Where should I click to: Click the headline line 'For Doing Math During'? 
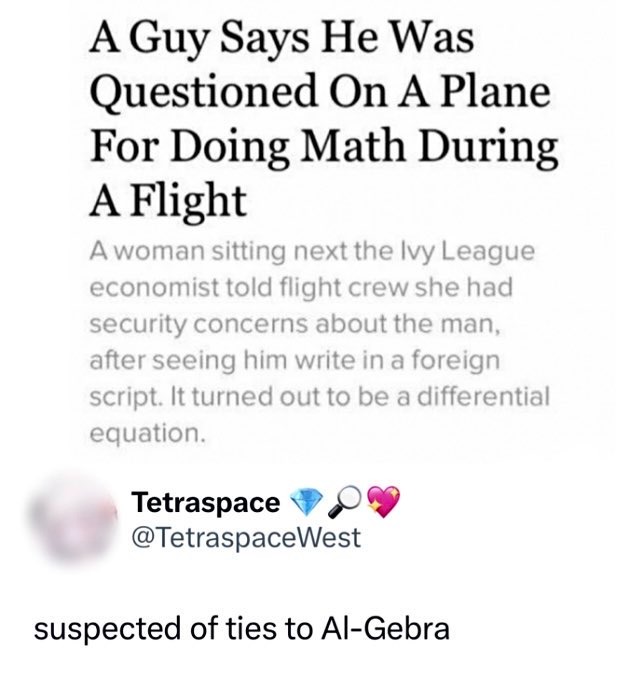pos(324,147)
